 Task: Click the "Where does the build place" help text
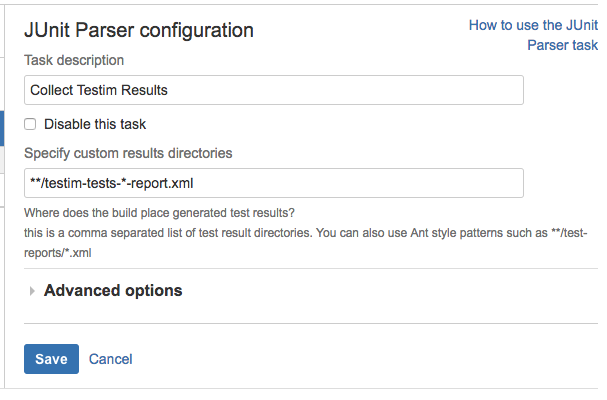pos(159,213)
